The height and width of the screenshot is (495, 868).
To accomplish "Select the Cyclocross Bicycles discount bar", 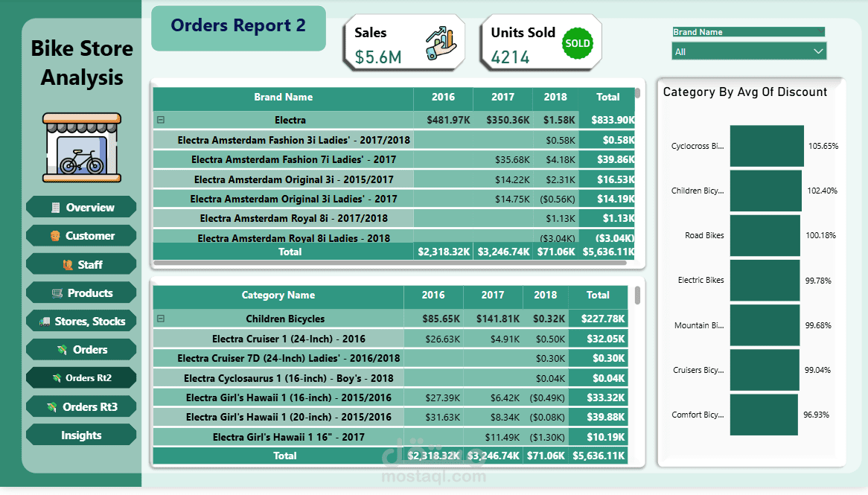I will pos(767,146).
